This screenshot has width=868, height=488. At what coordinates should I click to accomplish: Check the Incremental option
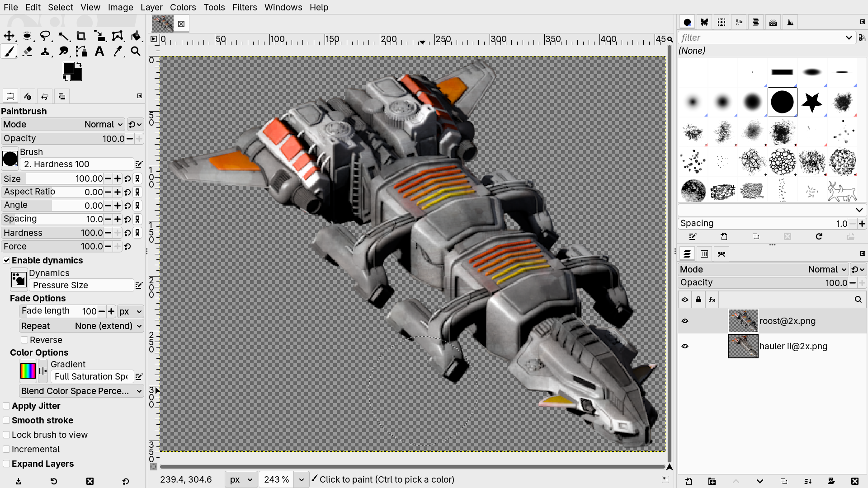pyautogui.click(x=6, y=449)
